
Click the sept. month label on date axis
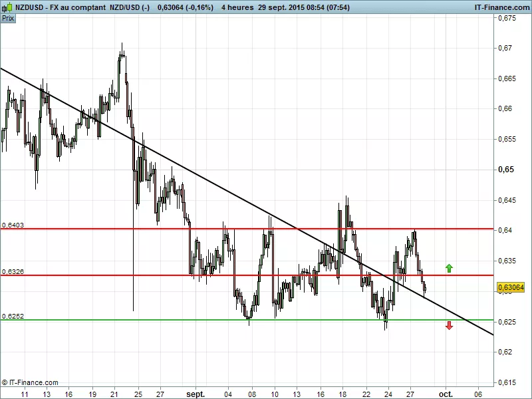pyautogui.click(x=196, y=394)
